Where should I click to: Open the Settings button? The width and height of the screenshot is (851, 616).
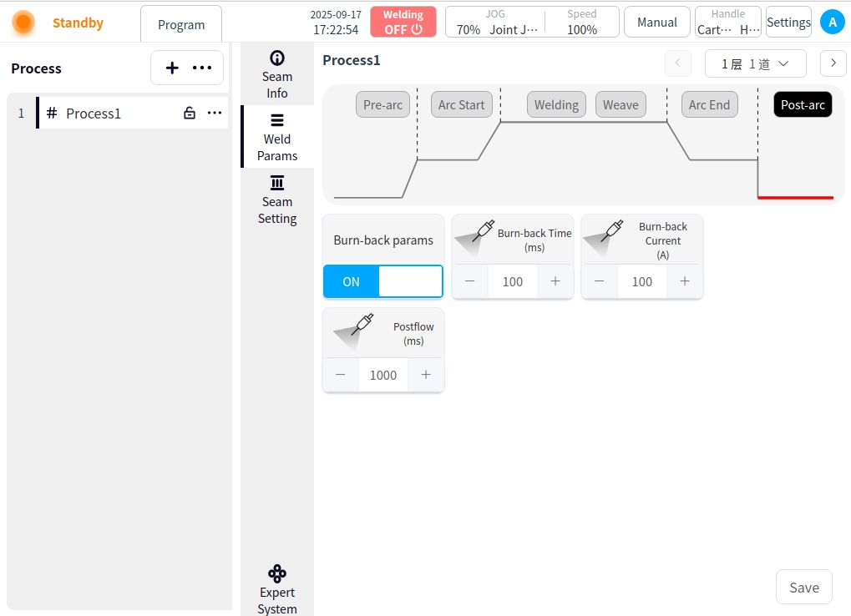click(x=788, y=23)
